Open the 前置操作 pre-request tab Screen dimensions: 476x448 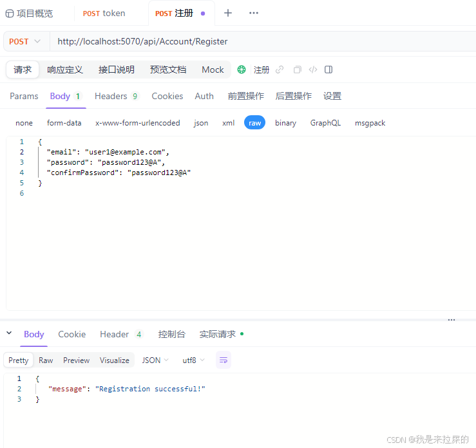(245, 96)
